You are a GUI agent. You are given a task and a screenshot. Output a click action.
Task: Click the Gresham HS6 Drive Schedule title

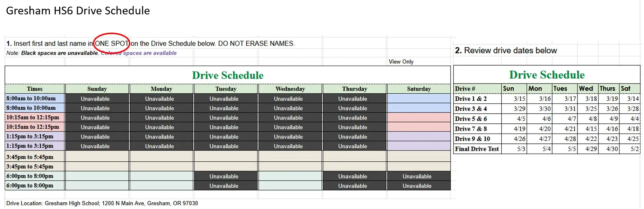[78, 11]
